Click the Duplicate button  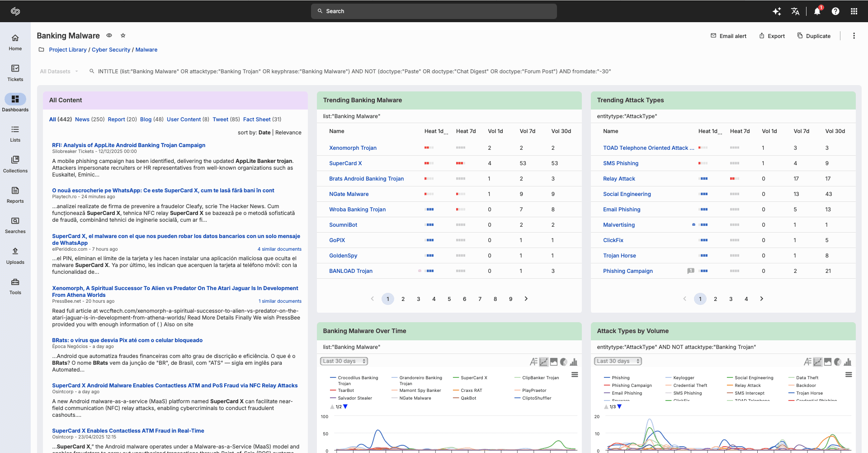point(814,36)
